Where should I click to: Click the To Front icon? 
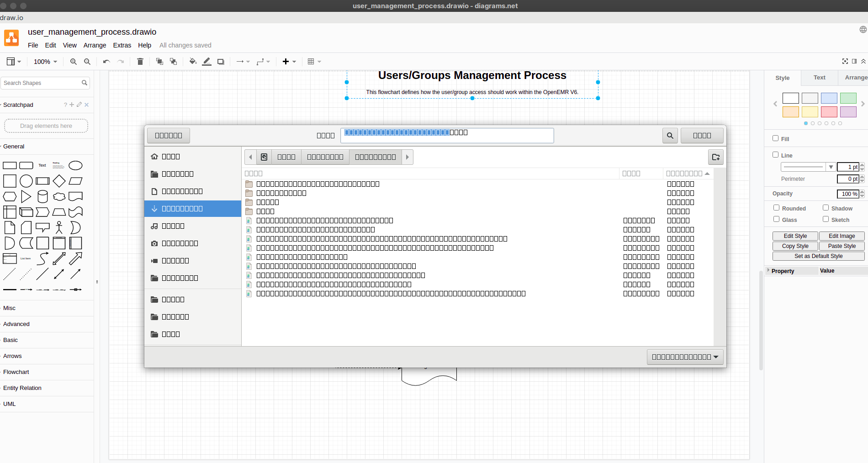pyautogui.click(x=159, y=61)
